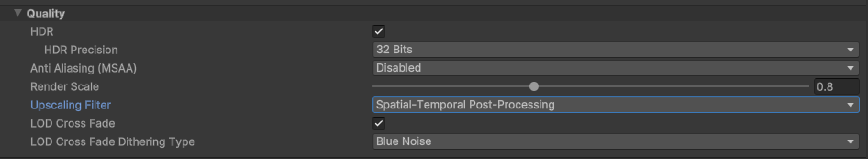Select the HDR Precision property label

point(81,50)
